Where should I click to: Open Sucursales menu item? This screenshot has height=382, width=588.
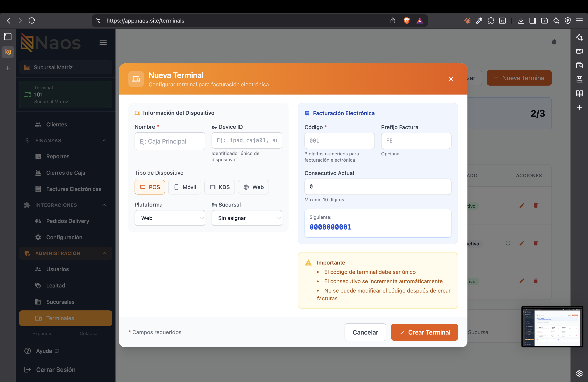pos(66,301)
